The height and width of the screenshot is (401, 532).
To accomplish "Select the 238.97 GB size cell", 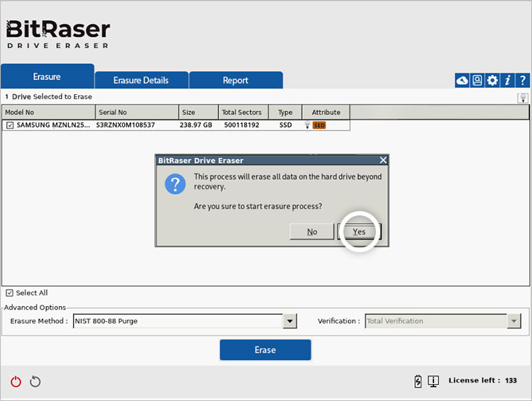I will point(196,125).
